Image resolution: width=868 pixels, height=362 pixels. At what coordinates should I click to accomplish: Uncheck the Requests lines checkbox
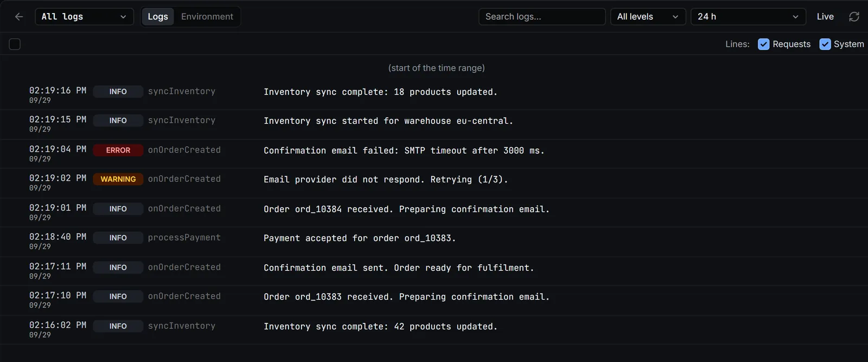(764, 44)
